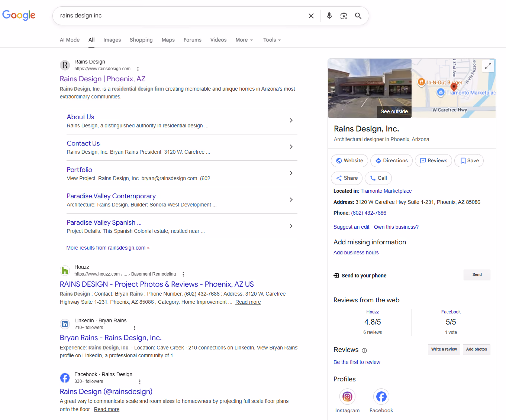The height and width of the screenshot is (420, 506).
Task: Expand Paradise Valley Spanish chevron
Action: pos(291,226)
